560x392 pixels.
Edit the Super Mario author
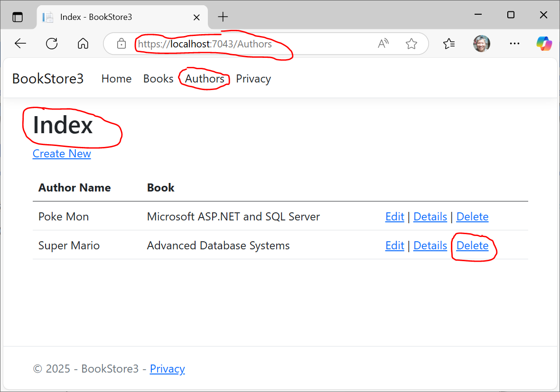click(395, 246)
